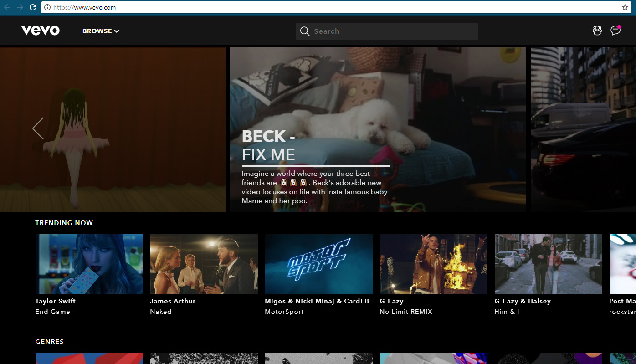Click the search magnifier icon
636x364 pixels.
[x=305, y=31]
